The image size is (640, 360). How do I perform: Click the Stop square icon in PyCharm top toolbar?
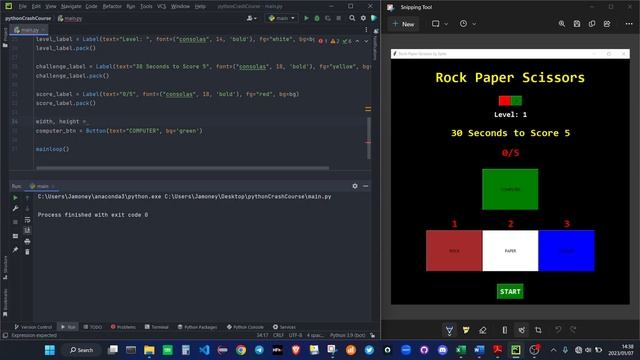coord(338,18)
